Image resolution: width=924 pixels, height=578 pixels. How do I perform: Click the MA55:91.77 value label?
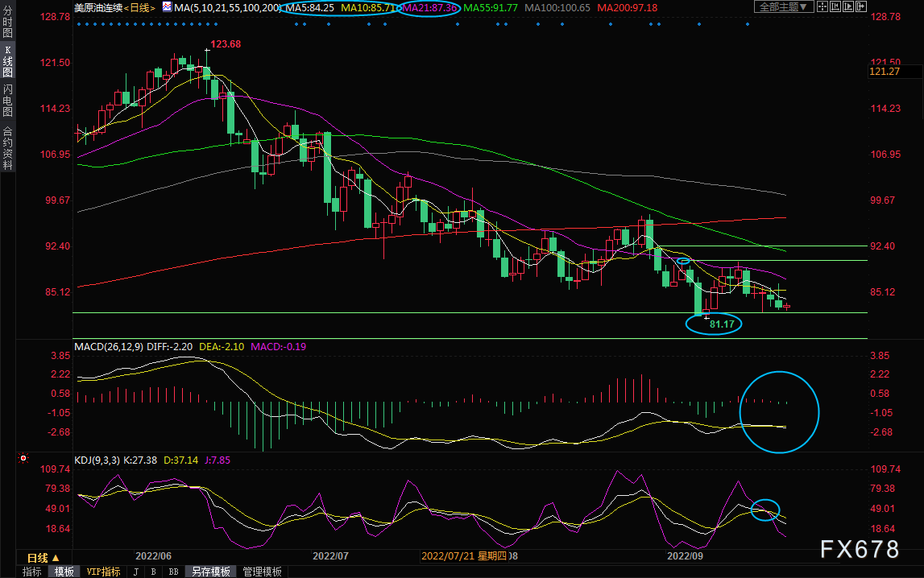coord(491,8)
